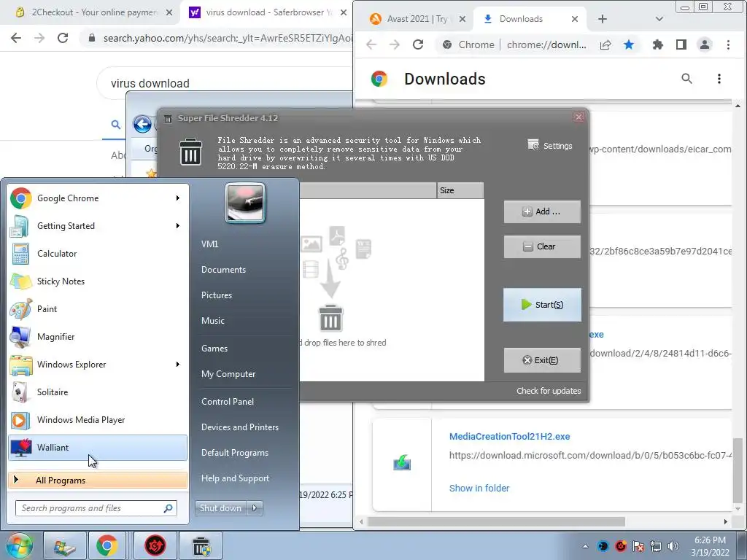Reload the Downloads page
This screenshot has width=747, height=560.
click(418, 44)
